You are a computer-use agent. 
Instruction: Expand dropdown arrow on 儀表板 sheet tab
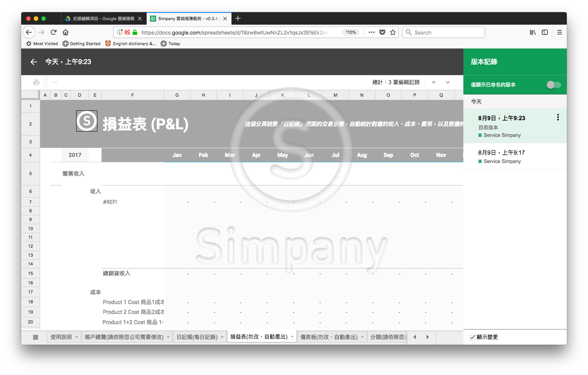tap(362, 337)
